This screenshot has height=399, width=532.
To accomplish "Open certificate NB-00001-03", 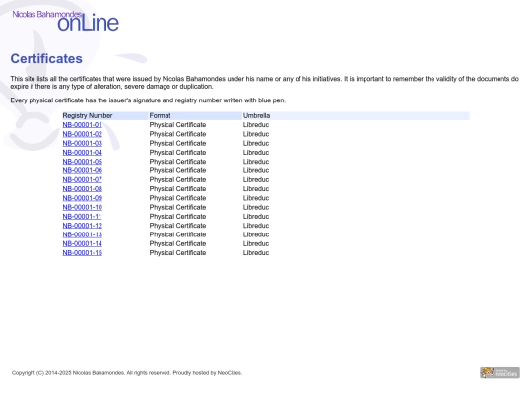I will point(83,143).
